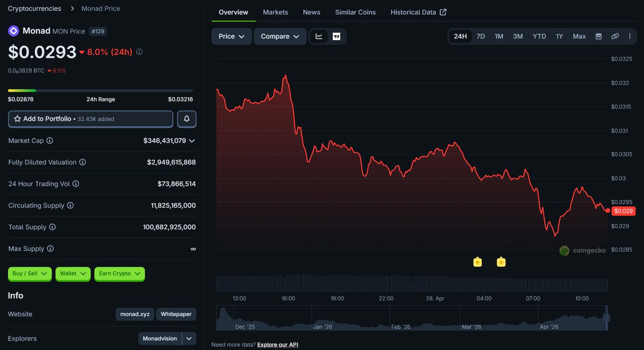Click total supply value 100,682,925,000
644x350 pixels.
point(170,227)
